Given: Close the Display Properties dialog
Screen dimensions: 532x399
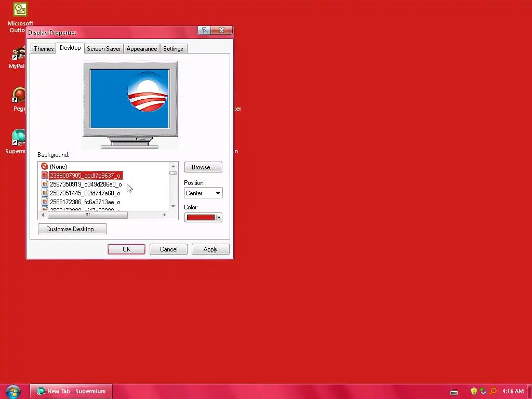Looking at the screenshot, I should click(x=221, y=30).
